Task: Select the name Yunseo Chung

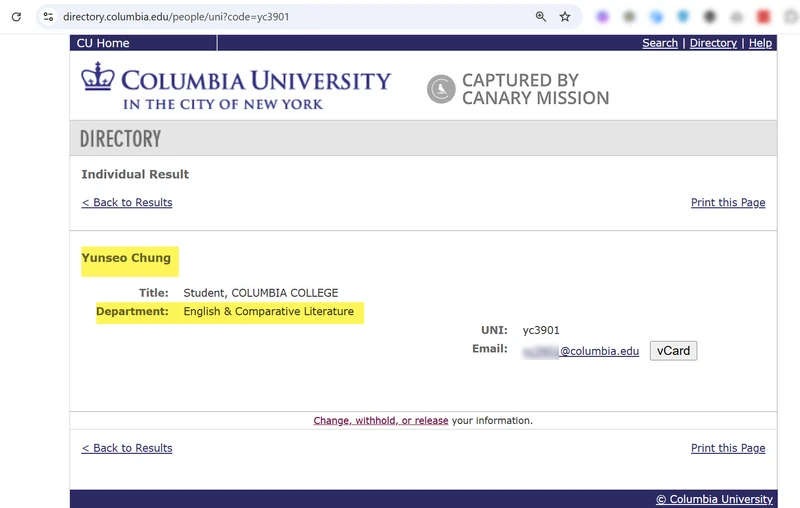Action: click(x=127, y=258)
